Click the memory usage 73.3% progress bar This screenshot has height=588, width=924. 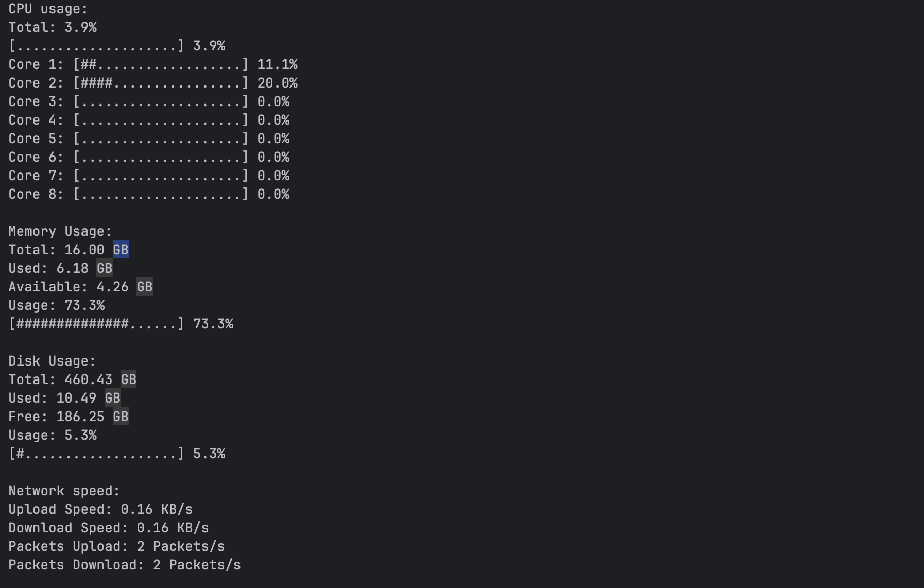click(96, 324)
